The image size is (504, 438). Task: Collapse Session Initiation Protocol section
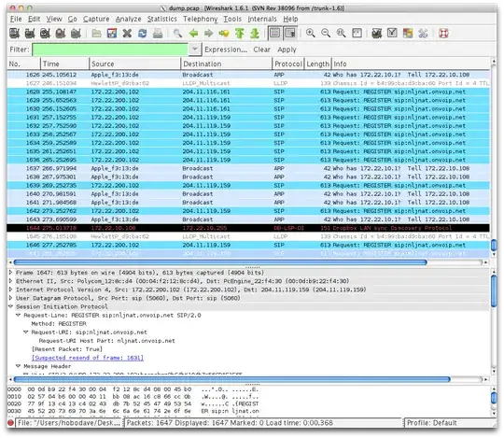coord(10,306)
